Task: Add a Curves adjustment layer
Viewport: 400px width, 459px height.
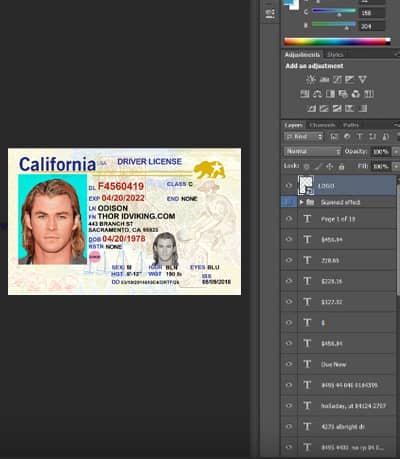Action: coord(337,79)
